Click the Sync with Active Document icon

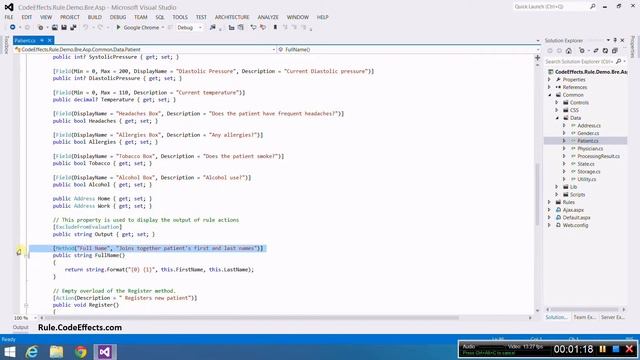[596, 51]
